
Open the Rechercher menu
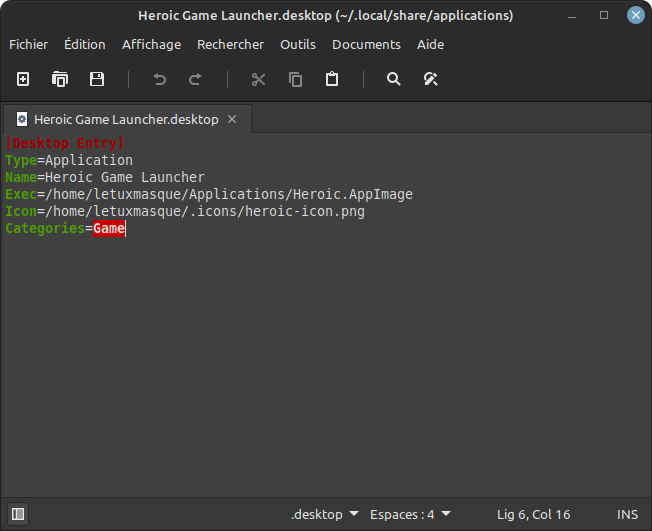point(230,44)
